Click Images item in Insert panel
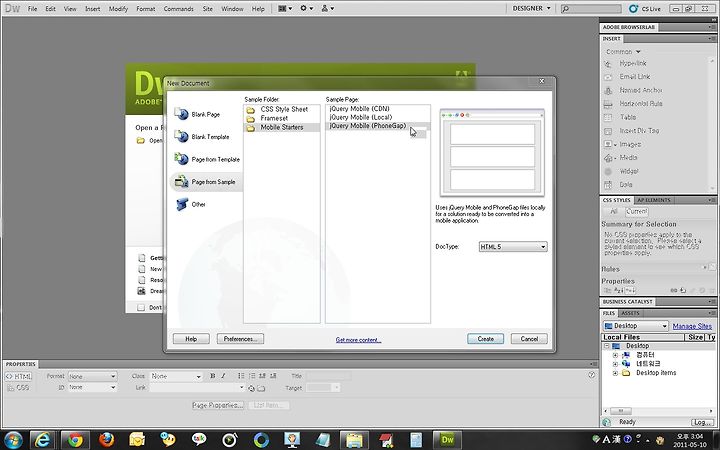 [630, 144]
